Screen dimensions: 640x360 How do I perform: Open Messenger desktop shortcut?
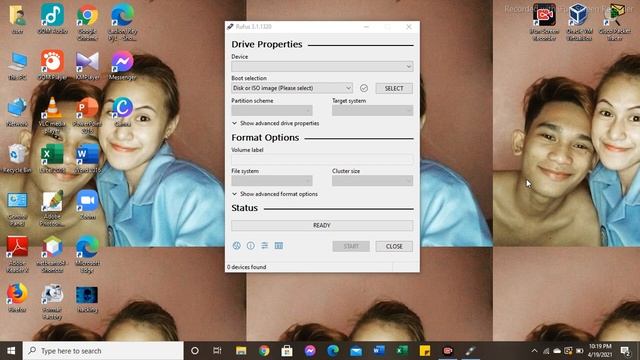click(x=122, y=64)
